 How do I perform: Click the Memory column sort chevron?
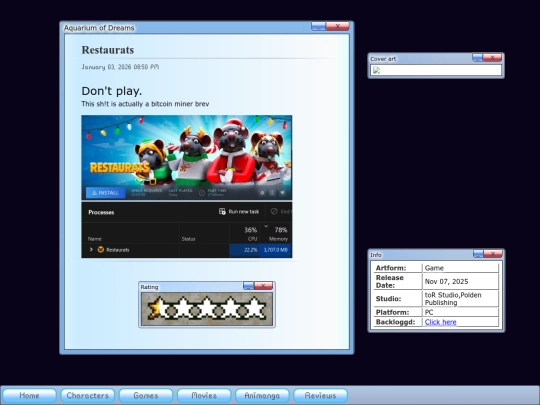tap(266, 226)
